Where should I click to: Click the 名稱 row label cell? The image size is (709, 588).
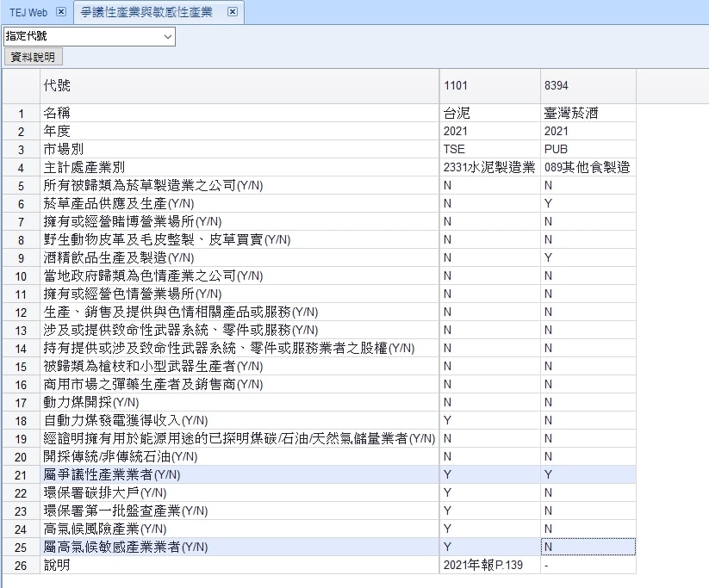pyautogui.click(x=239, y=113)
